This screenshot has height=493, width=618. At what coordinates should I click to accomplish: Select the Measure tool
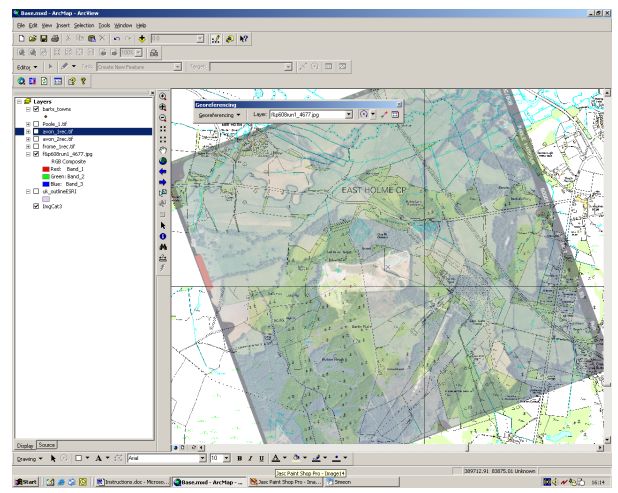point(163,258)
